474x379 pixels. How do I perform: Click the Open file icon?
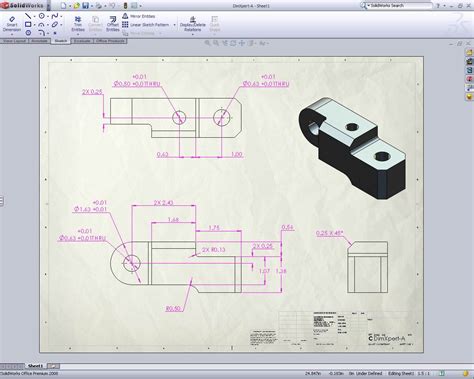77,6
